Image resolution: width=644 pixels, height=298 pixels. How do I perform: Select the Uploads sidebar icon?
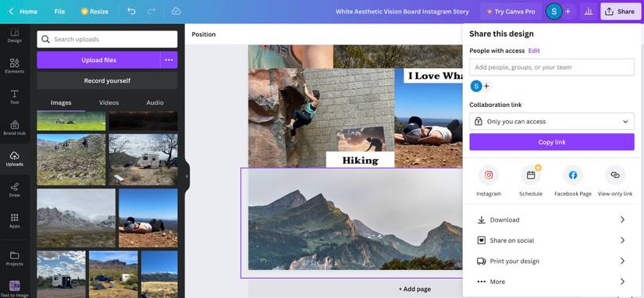click(14, 159)
